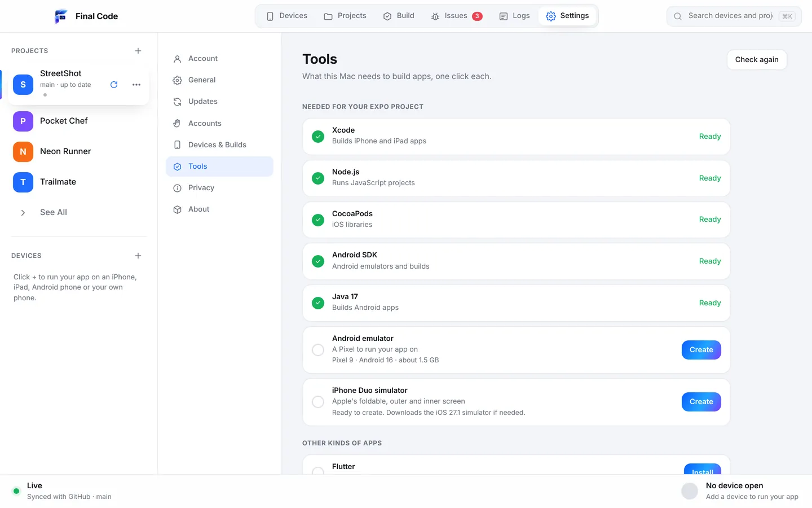Viewport: 812px width, 508px height.
Task: Click the Settings gear icon in top navigation
Action: coord(551,16)
